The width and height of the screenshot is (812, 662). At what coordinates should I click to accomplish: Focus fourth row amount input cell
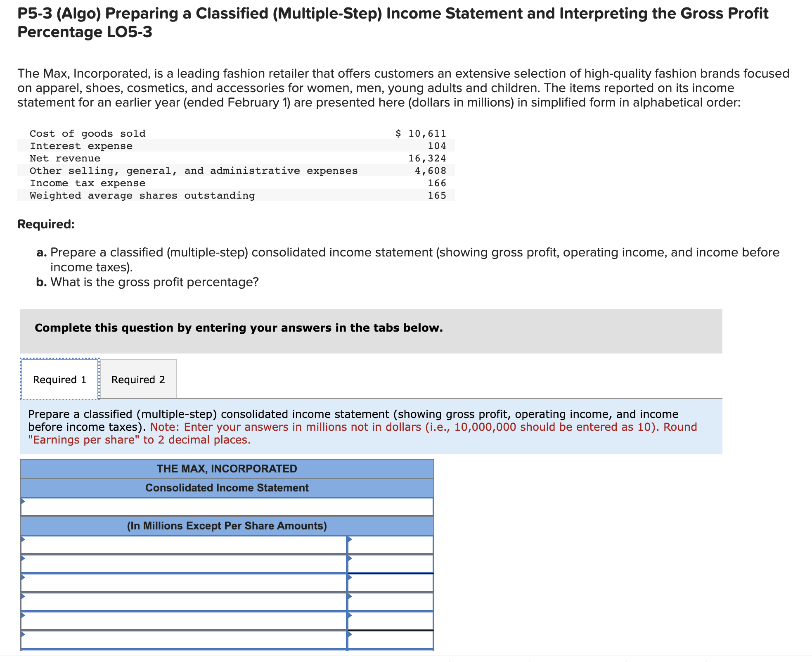coord(391,602)
